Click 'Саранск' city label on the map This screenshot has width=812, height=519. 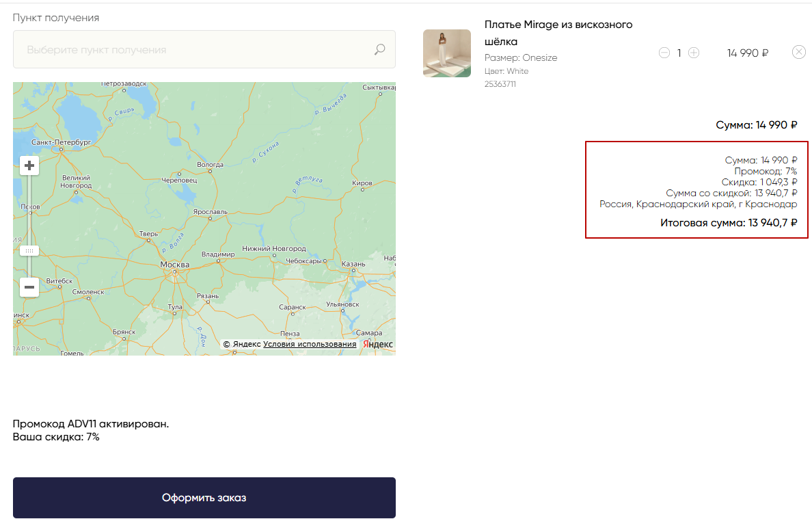pyautogui.click(x=293, y=307)
